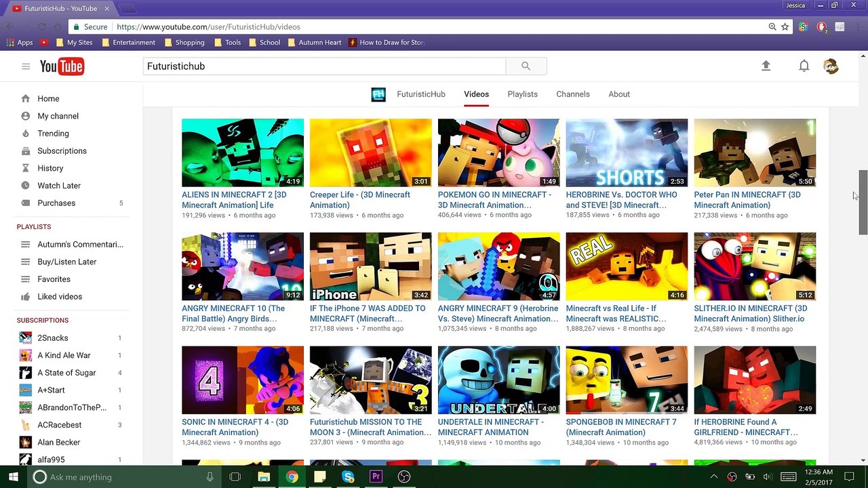Open 'UNDERTALE IN MINECRAFT' title link

491,427
